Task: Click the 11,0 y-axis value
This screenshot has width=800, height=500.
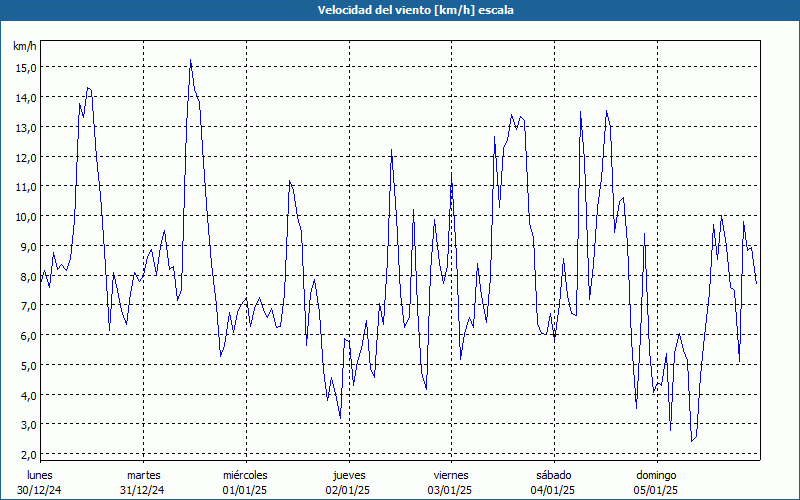Action: 26,187
